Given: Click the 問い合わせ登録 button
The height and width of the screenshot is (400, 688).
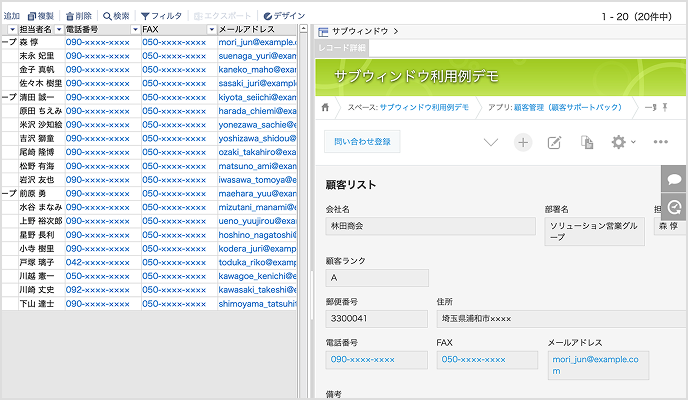Looking at the screenshot, I should click(x=362, y=142).
